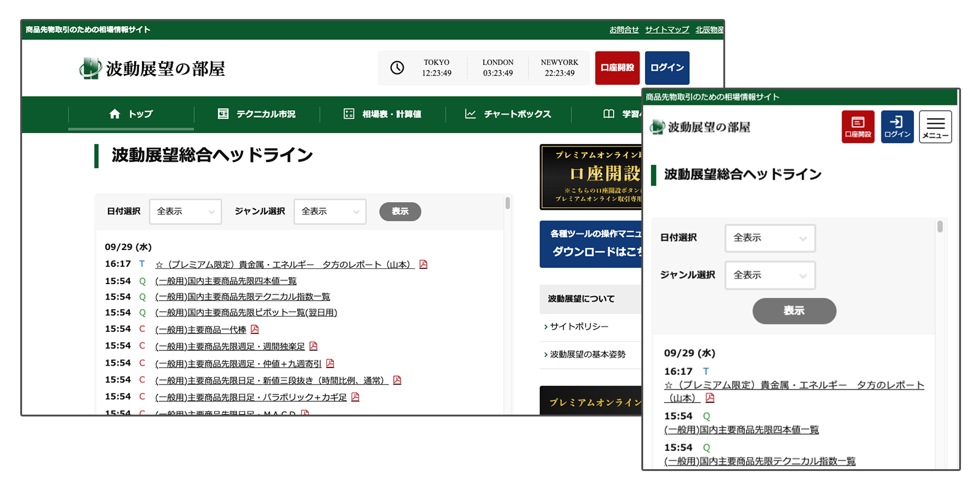This screenshot has width=980, height=490.
Task: Click the desktop ログイン blue button
Action: [667, 68]
